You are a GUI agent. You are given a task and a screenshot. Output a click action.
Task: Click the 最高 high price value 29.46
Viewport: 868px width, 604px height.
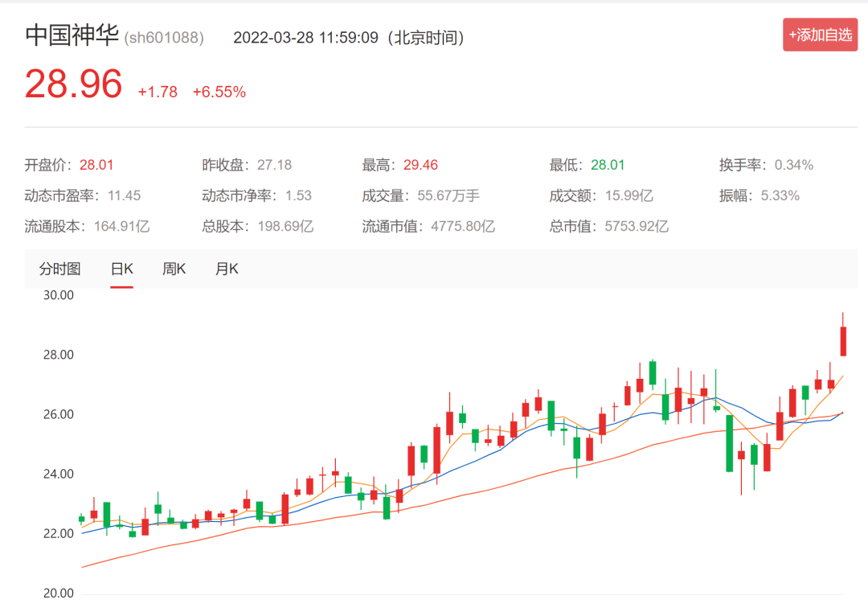click(420, 164)
